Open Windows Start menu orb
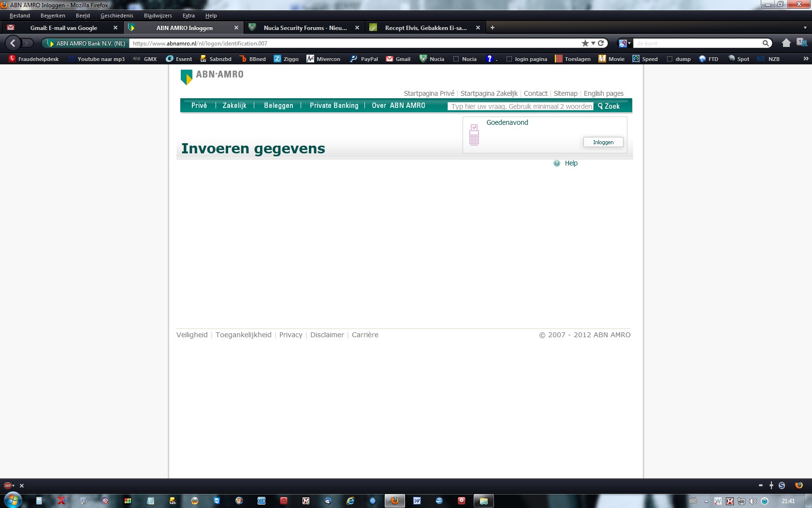This screenshot has width=812, height=508. coord(12,500)
